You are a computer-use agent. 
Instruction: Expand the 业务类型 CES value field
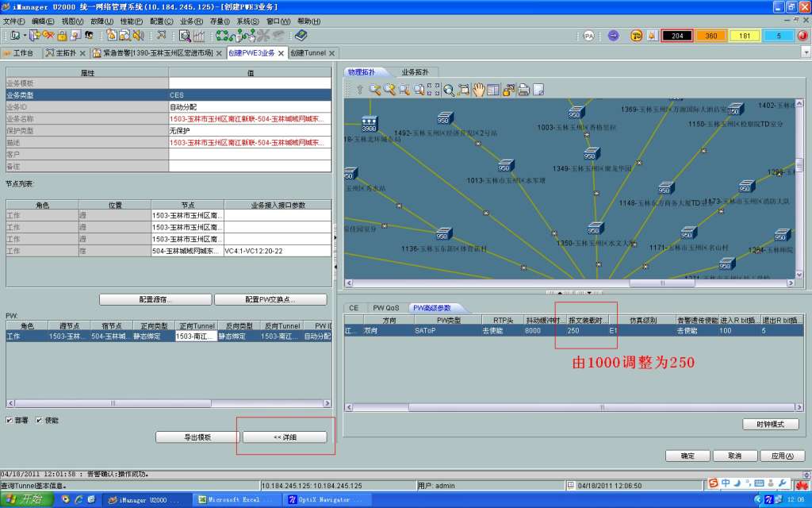[249, 94]
